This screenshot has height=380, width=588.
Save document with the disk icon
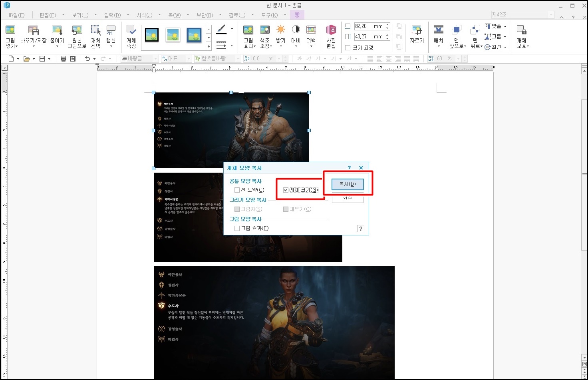point(42,59)
